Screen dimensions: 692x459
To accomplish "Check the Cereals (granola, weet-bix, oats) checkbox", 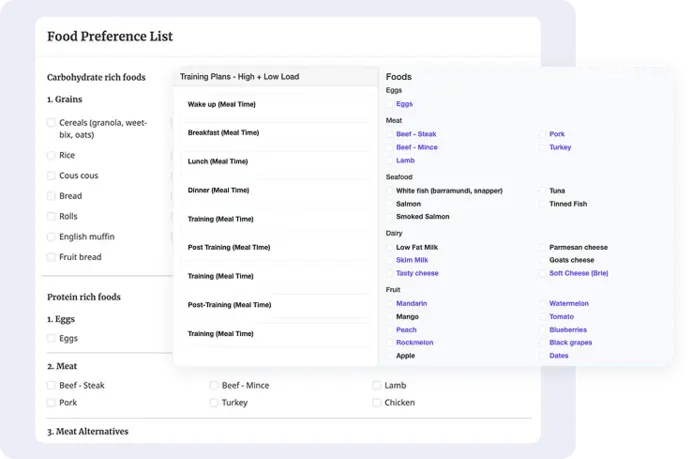I will point(52,123).
